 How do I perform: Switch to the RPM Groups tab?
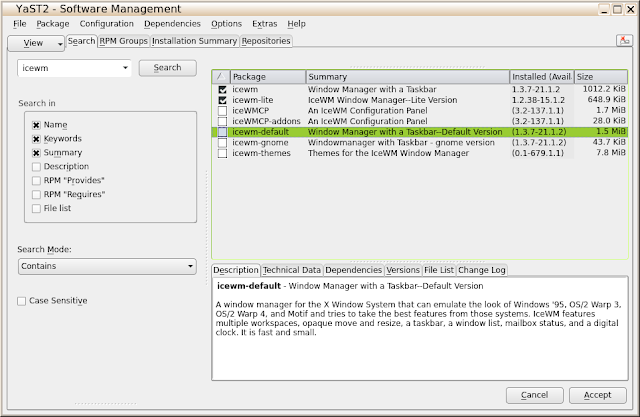click(124, 41)
